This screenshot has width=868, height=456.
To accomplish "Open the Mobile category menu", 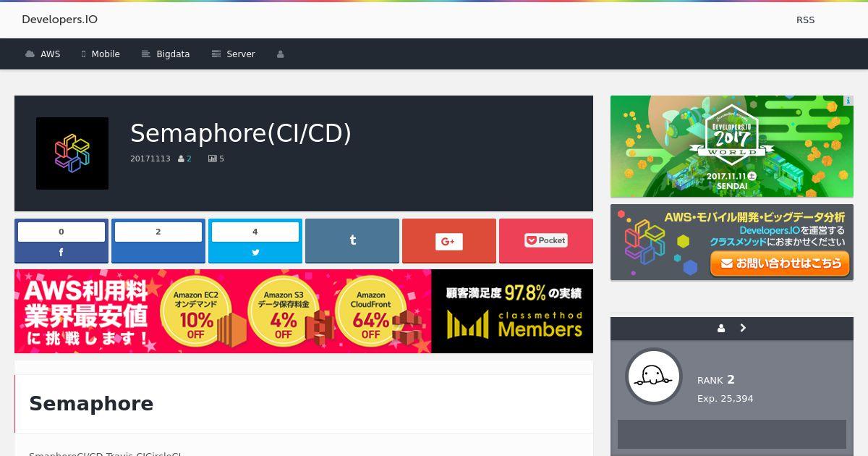I will click(101, 54).
